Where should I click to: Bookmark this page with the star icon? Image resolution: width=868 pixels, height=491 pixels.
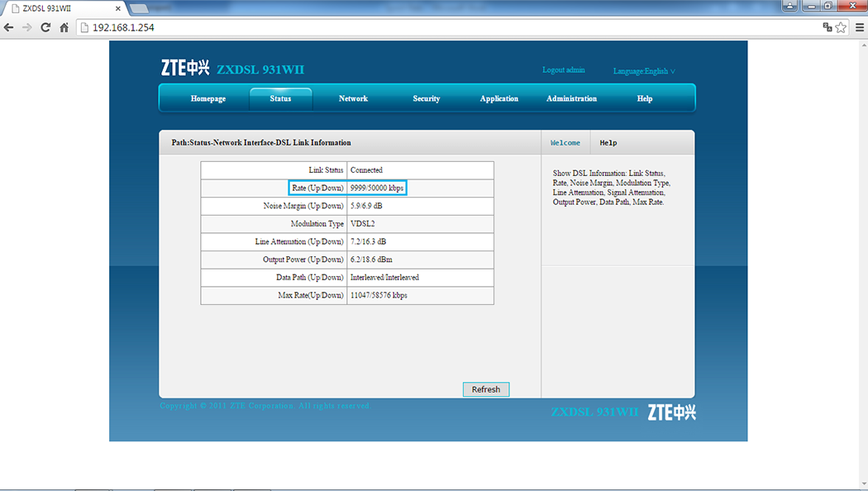coord(841,27)
